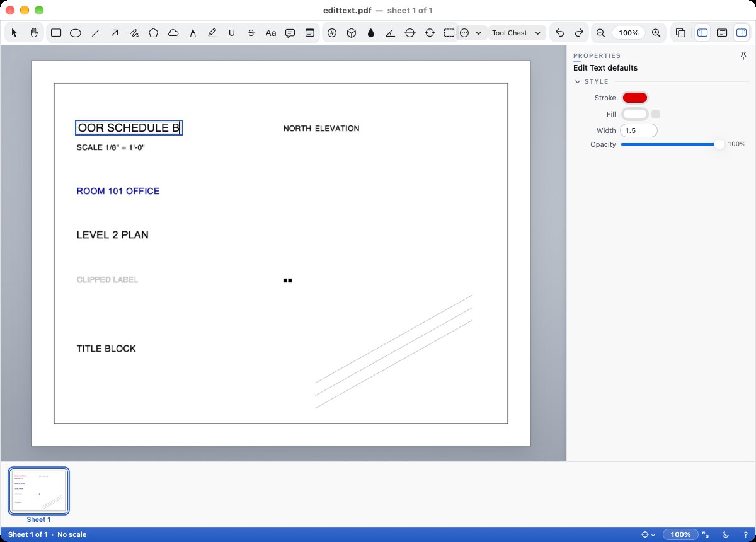This screenshot has height=542, width=756.
Task: Click the blue 'ROOM 101 OFFICE' text
Action: pyautogui.click(x=118, y=191)
